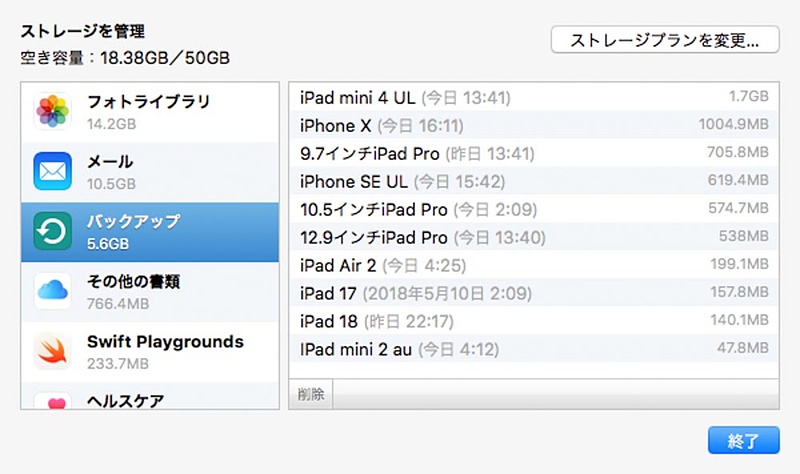Click the ストレージを管理 heading
The height and width of the screenshot is (474, 800).
[83, 32]
